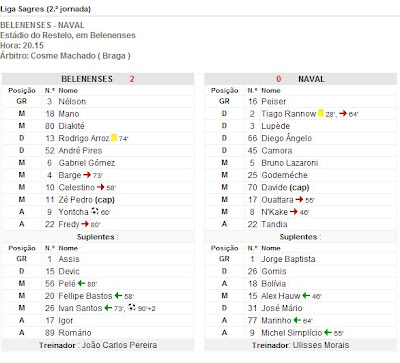Click the green arrow beside Pelé
Viewport: 400px width, 363px height.
pyautogui.click(x=81, y=283)
